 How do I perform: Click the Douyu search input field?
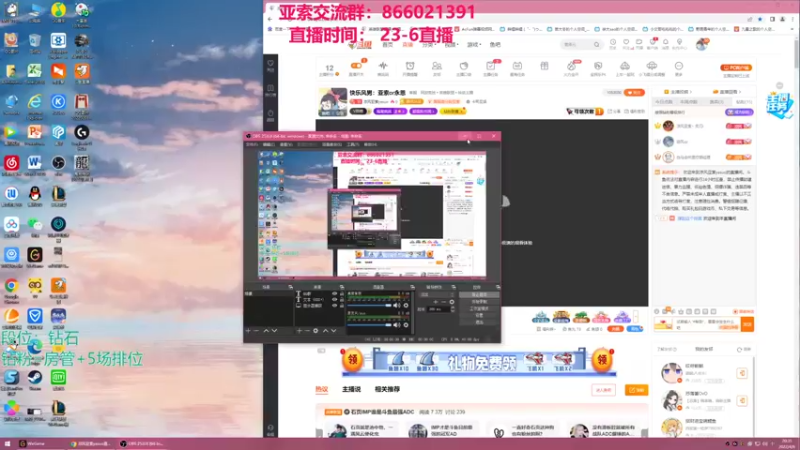coord(577,44)
